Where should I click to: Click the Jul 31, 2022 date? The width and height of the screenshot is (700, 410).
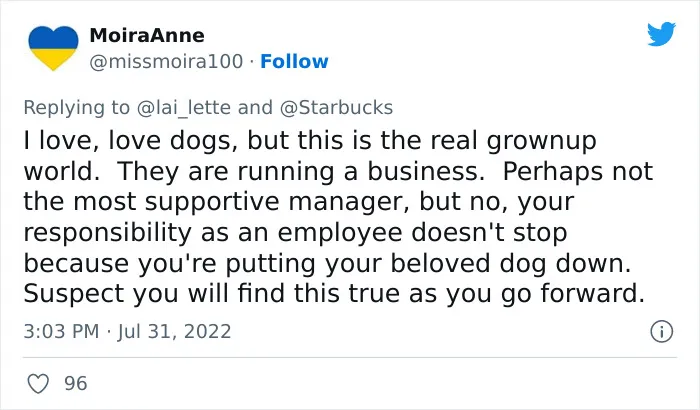pyautogui.click(x=175, y=331)
